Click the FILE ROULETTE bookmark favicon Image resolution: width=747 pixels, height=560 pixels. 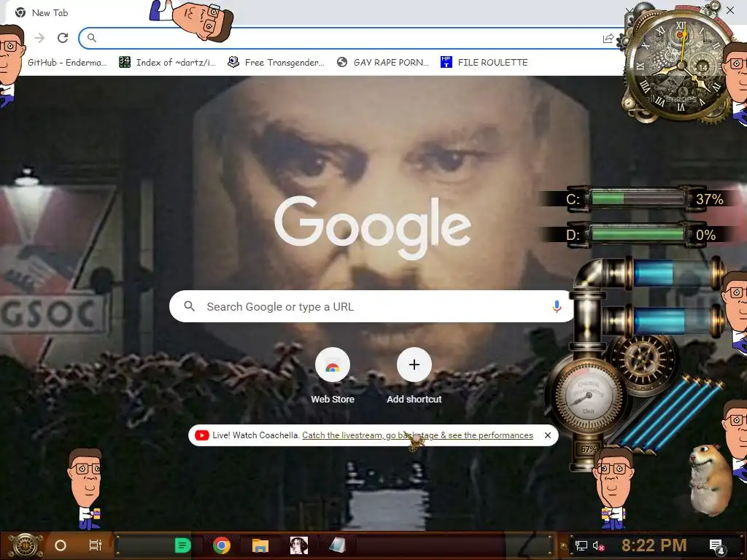446,62
